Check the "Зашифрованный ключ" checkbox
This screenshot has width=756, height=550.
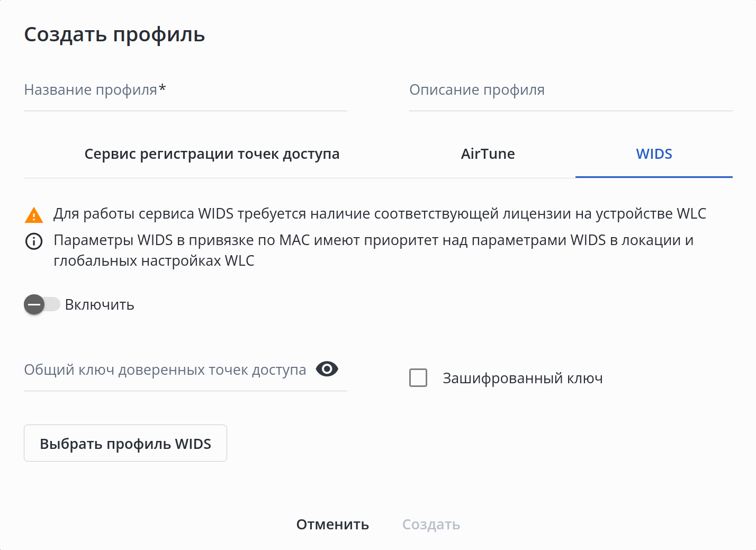tap(418, 378)
